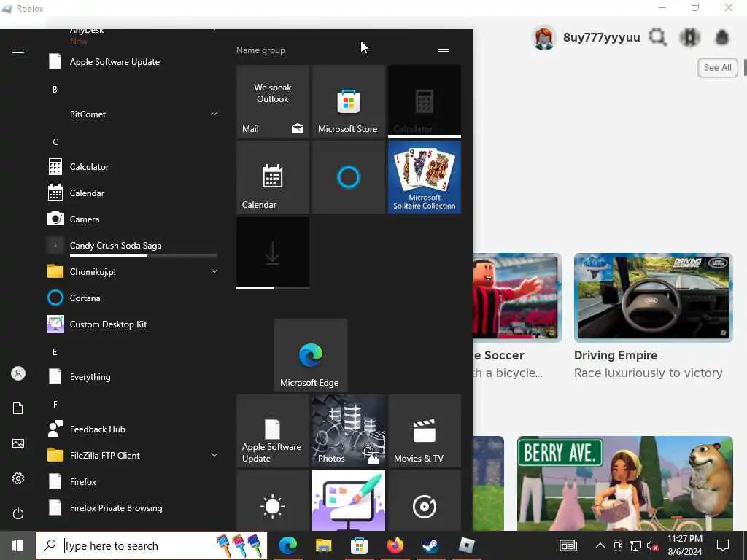
Task: Click the Power icon in Start sidebar
Action: [x=18, y=513]
